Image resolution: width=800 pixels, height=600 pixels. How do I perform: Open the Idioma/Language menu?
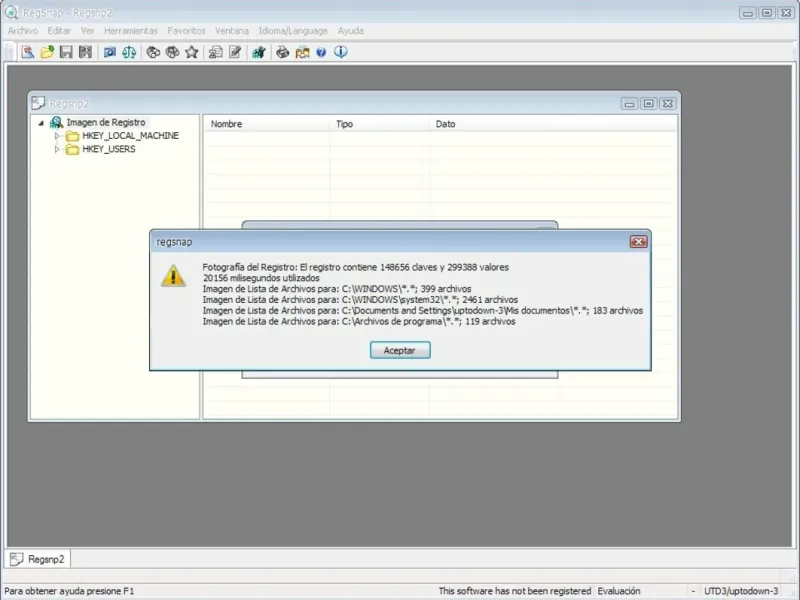(293, 31)
